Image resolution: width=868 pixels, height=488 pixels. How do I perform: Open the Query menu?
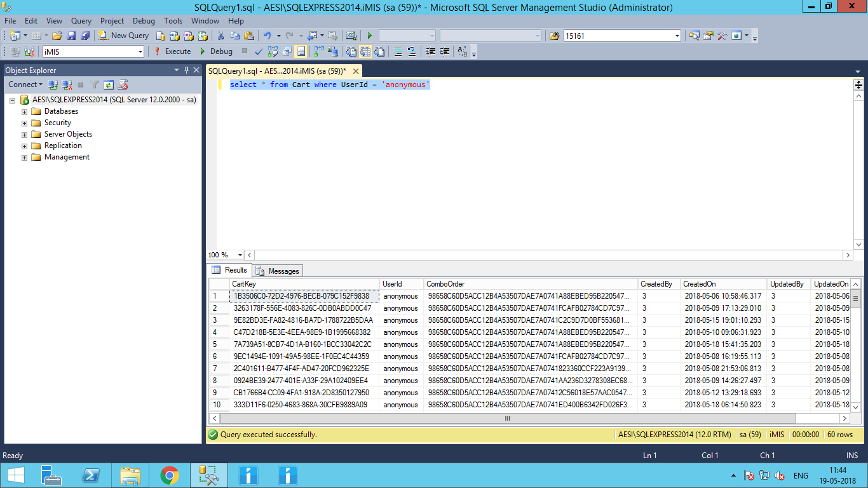coord(81,21)
